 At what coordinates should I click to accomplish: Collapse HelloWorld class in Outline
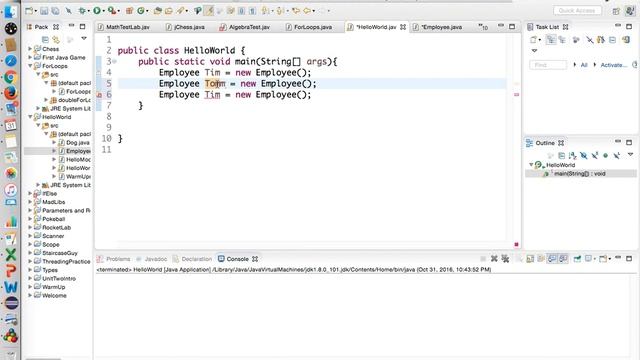[531, 165]
